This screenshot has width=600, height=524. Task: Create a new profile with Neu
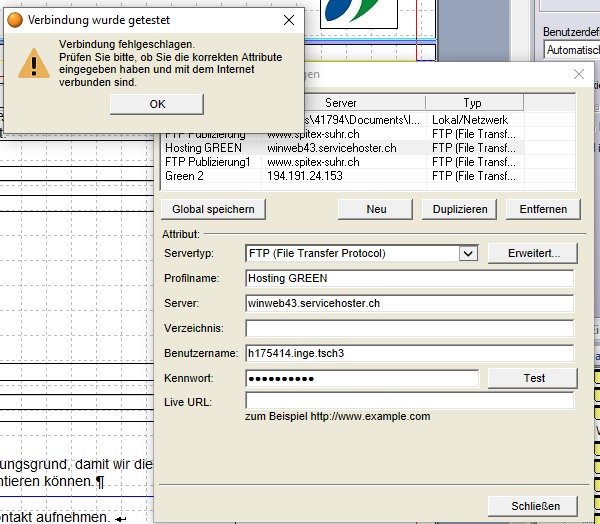[376, 209]
